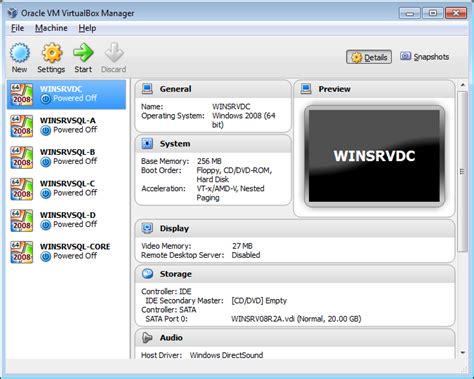Click WINSRVSQL-D power state icon
The width and height of the screenshot is (474, 379).
[x=46, y=225]
